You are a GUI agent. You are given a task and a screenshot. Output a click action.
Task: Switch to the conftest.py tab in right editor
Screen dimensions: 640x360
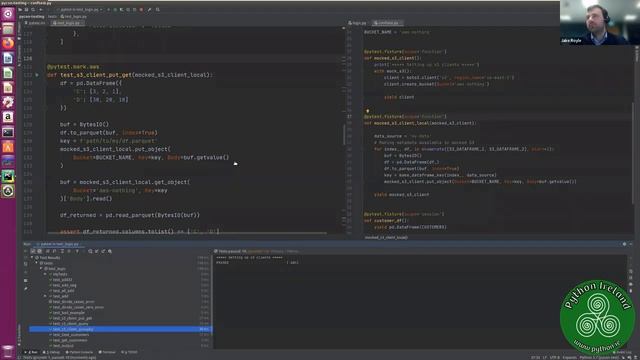[x=388, y=23]
